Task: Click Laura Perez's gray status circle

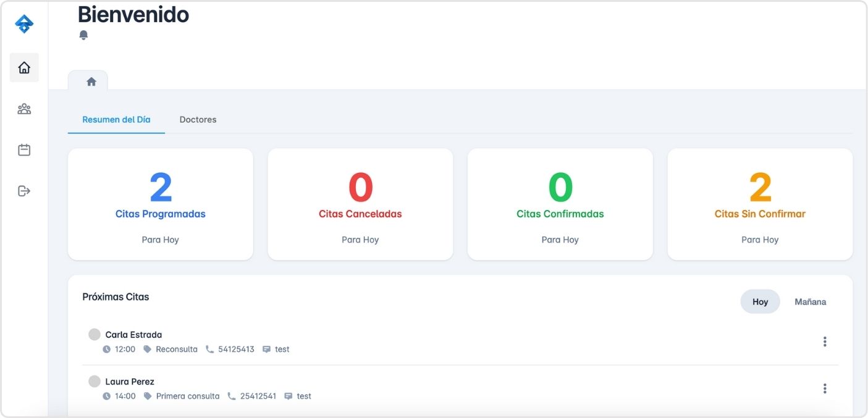Action: [95, 382]
